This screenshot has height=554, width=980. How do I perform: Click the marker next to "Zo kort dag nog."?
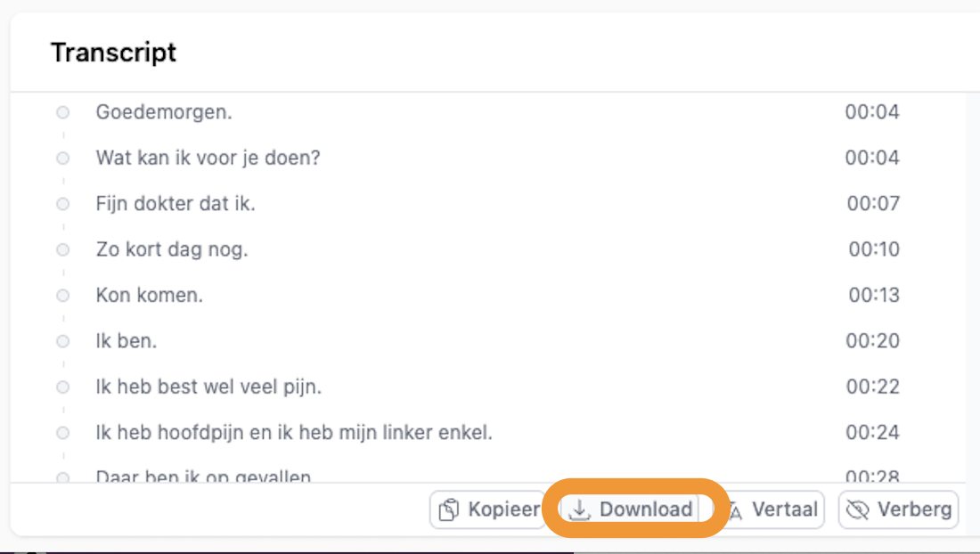click(x=63, y=249)
